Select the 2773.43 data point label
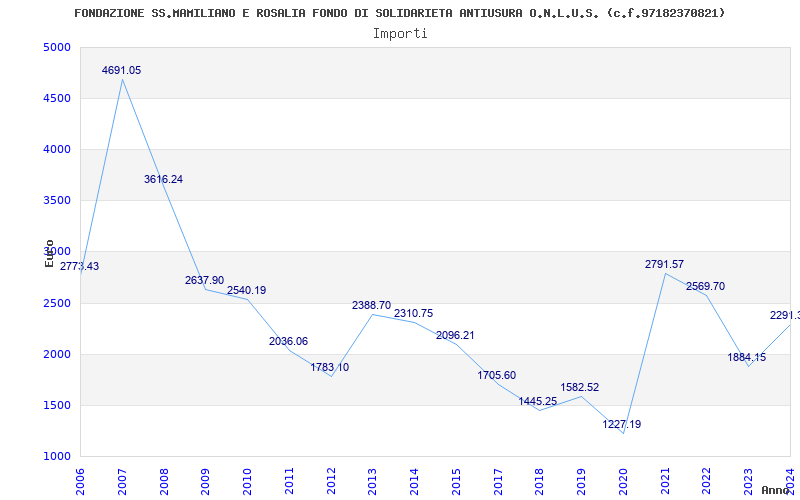The image size is (800, 500). click(80, 266)
